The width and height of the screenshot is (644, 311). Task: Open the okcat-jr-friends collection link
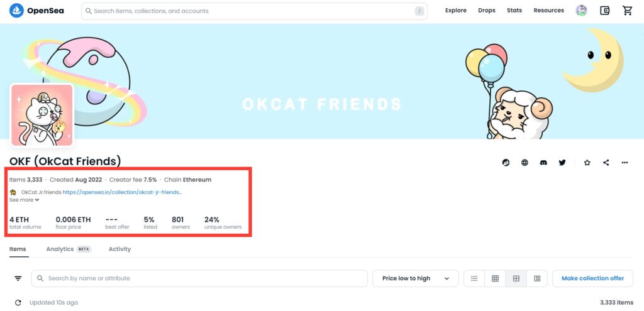pyautogui.click(x=123, y=192)
